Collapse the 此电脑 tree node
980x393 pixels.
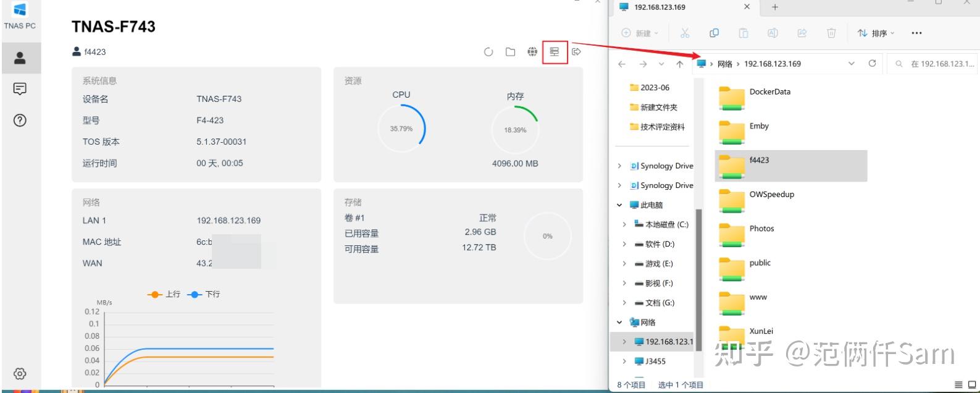coord(619,205)
